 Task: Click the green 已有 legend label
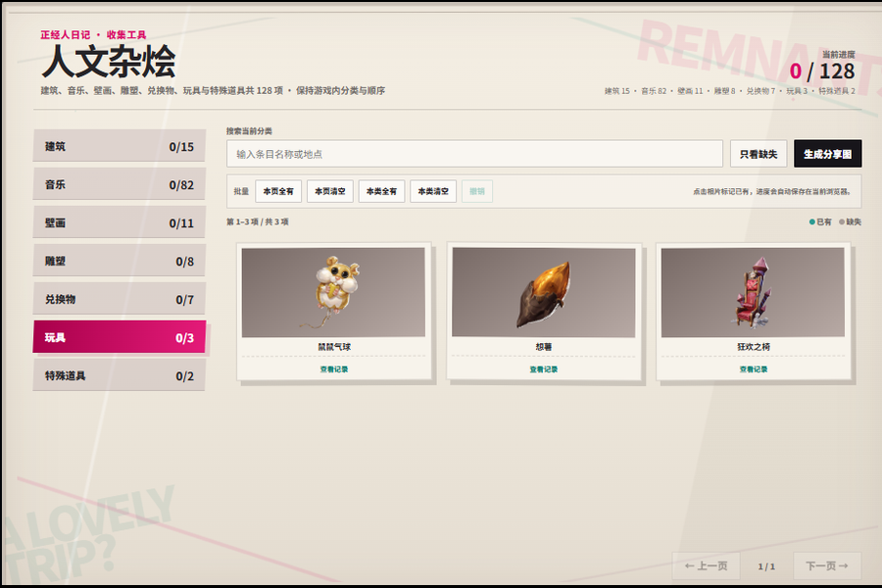pos(820,221)
